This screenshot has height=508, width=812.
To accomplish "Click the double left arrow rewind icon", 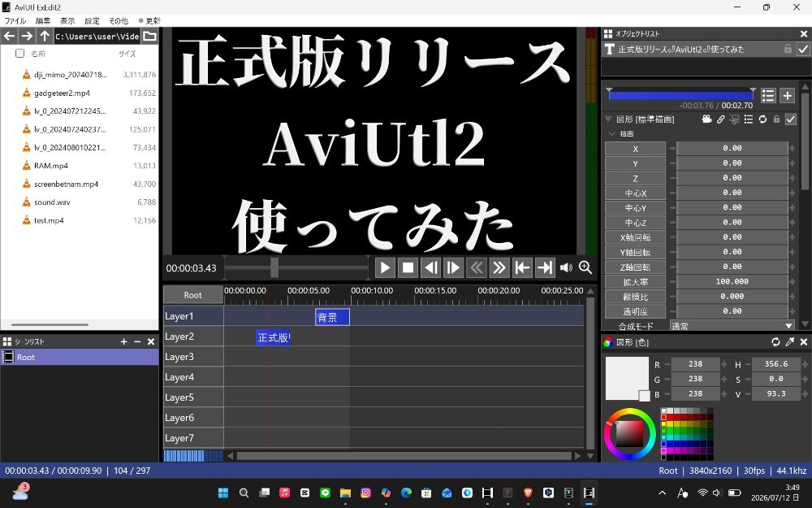I will (x=477, y=268).
